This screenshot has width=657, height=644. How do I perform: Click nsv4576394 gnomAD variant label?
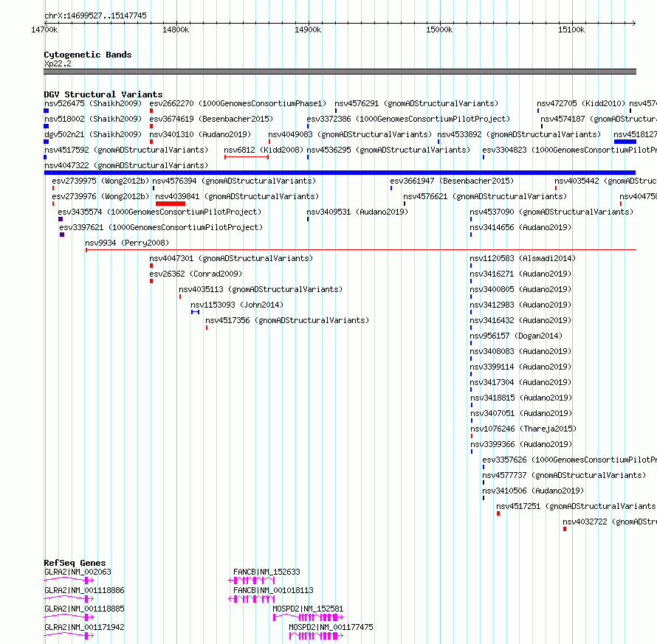[234, 181]
